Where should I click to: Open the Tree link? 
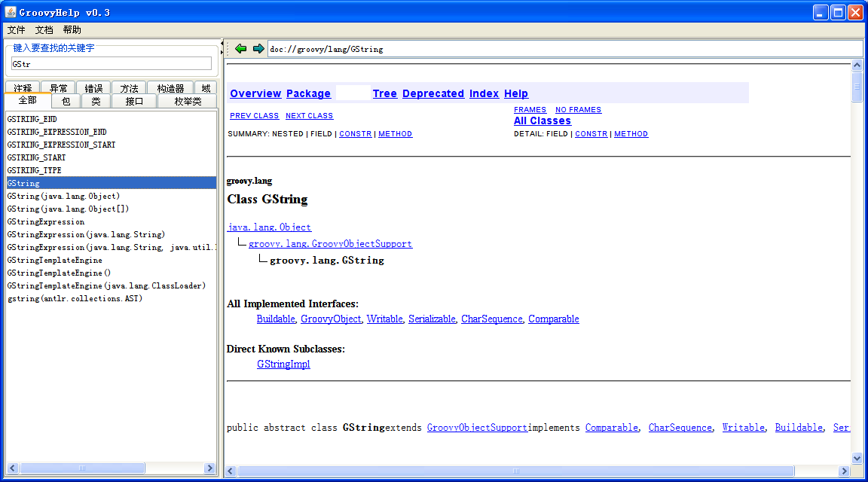[x=385, y=93]
